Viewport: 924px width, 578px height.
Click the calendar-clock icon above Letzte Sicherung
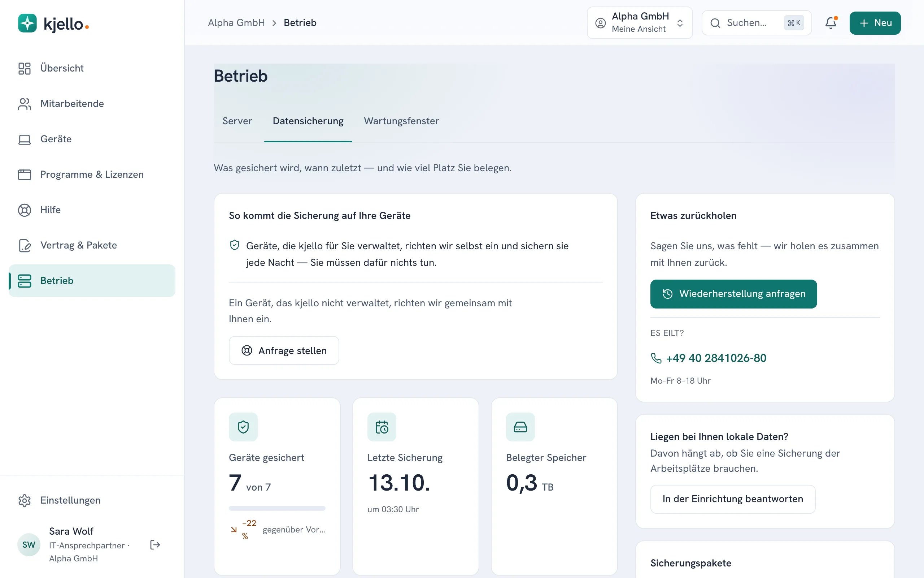pyautogui.click(x=382, y=427)
